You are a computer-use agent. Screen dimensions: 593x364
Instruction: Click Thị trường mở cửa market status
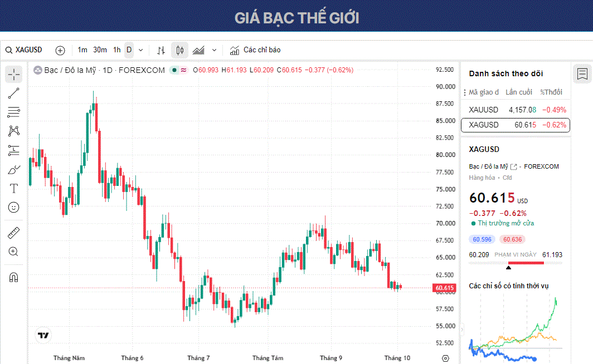[x=506, y=223]
